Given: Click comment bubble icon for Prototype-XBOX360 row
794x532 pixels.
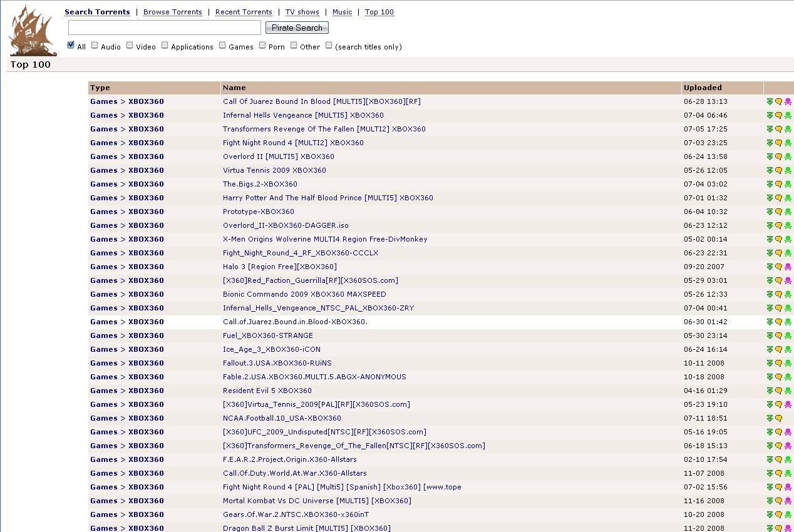Looking at the screenshot, I should 779,212.
